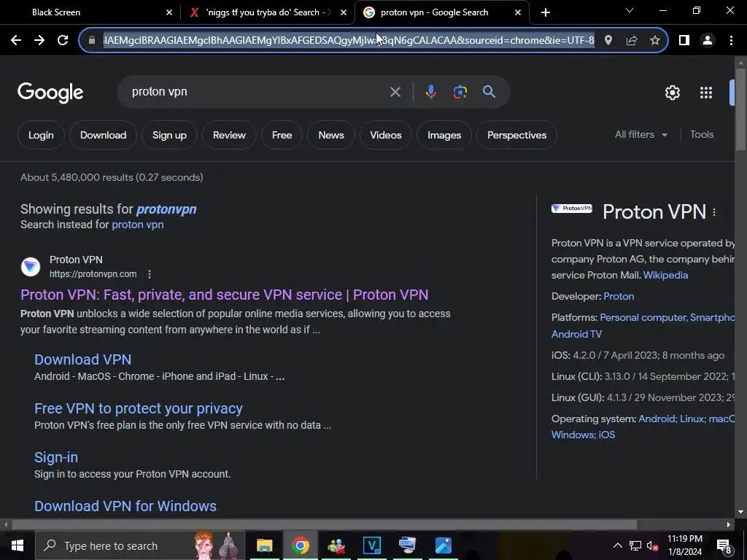Submit search with magnifier icon
Viewport: 747px width, 560px height.
pyautogui.click(x=489, y=92)
